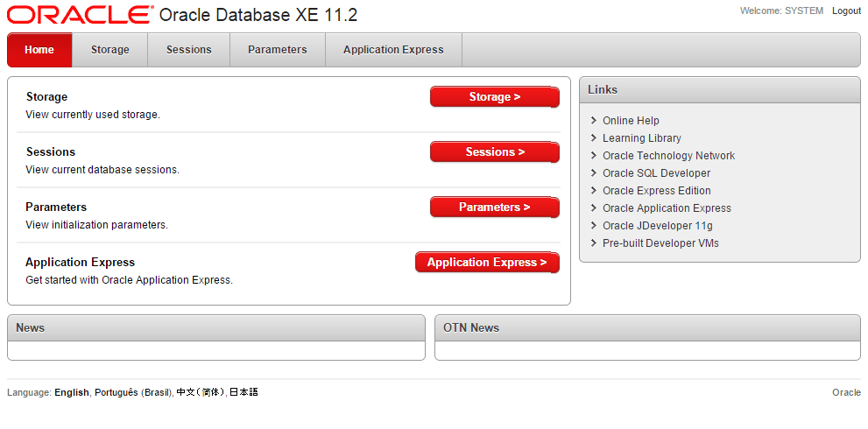Click the chevron beside Oracle SQL Developer
The image size is (868, 429).
pyautogui.click(x=594, y=172)
